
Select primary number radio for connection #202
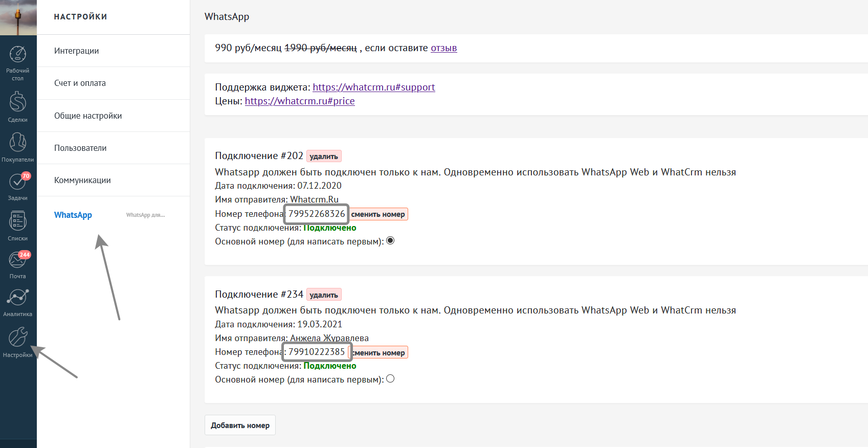pyautogui.click(x=390, y=240)
